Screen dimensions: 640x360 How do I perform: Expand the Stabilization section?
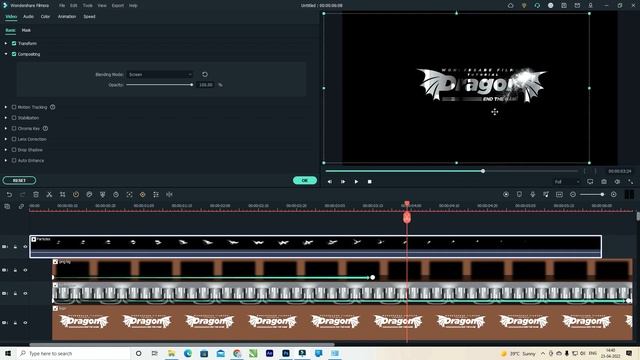point(6,118)
